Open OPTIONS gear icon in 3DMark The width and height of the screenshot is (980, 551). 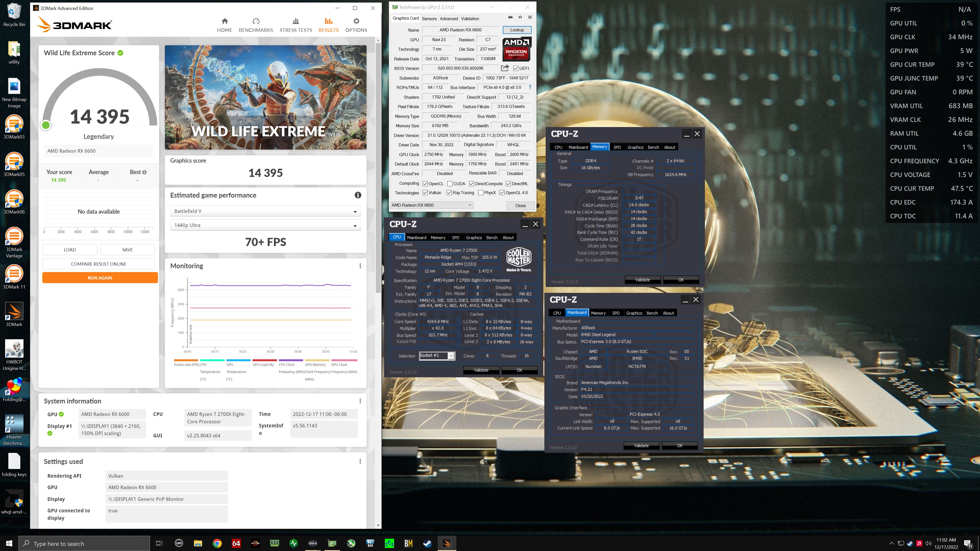pos(356,21)
